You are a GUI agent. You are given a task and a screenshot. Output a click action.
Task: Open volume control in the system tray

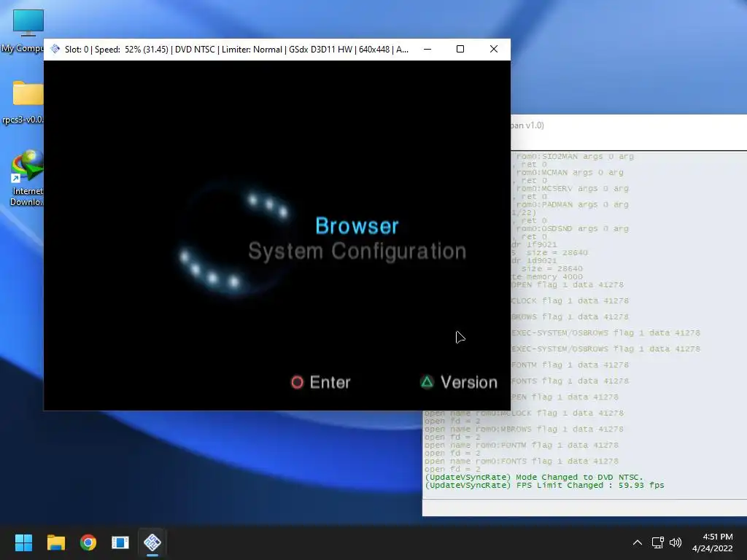tap(676, 542)
